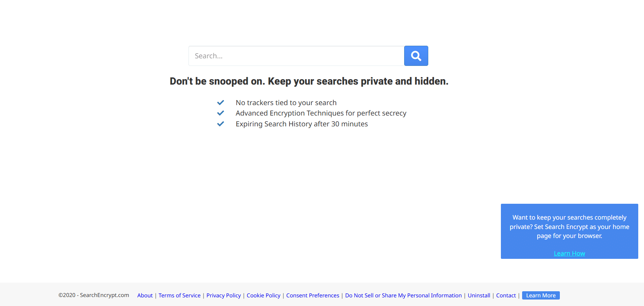Open Terms of Service page
The width and height of the screenshot is (644, 306).
pos(179,296)
